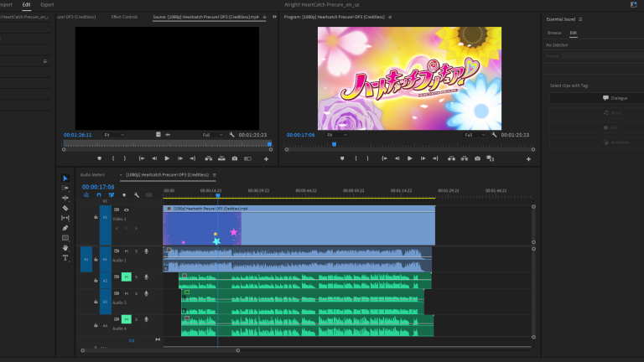Unmute the Audio 4 track

(x=127, y=319)
